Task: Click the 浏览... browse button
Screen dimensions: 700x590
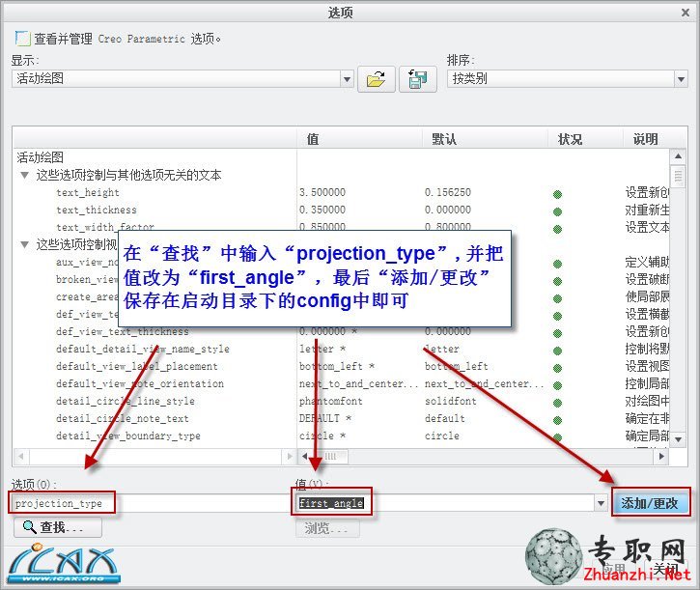Action: pos(327,529)
